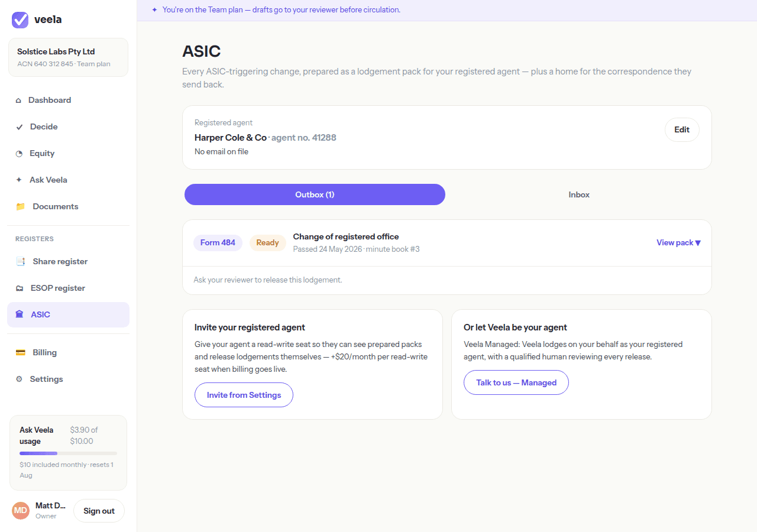Click the Ready status badge
This screenshot has width=757, height=532.
(267, 243)
